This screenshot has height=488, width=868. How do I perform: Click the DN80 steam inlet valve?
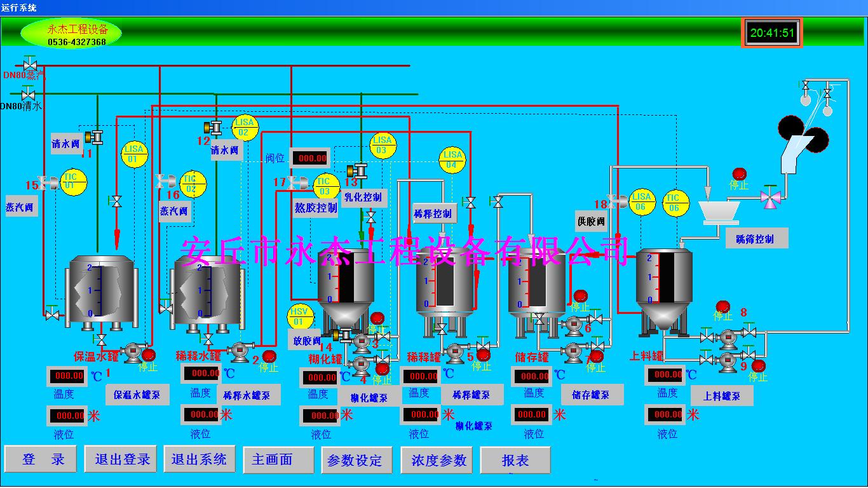29,65
